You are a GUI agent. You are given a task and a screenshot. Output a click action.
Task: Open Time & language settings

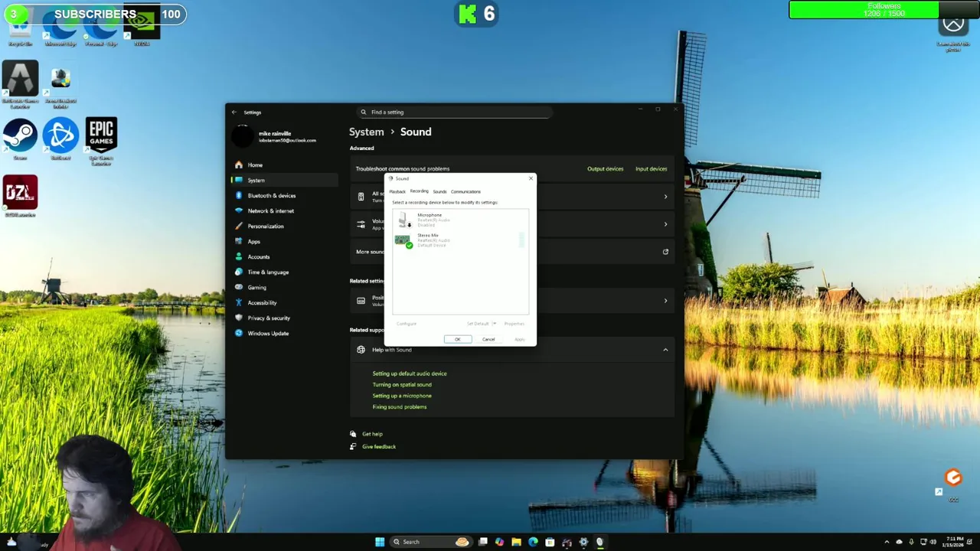point(283,272)
